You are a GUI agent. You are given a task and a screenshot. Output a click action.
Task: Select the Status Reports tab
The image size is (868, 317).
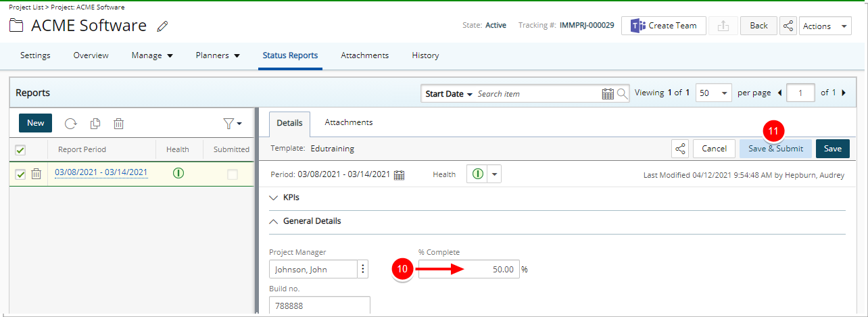click(x=290, y=55)
